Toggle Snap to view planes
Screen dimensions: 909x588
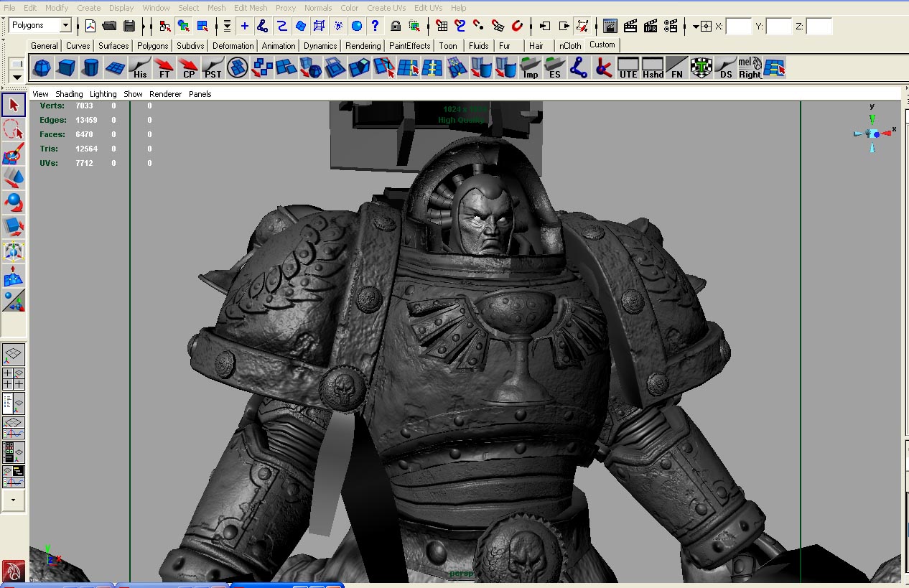coord(498,26)
